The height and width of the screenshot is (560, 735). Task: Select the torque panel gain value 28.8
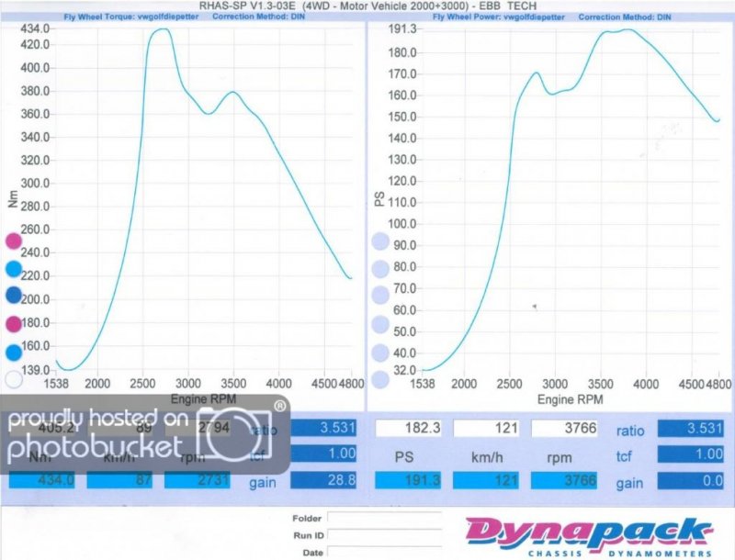click(x=323, y=479)
